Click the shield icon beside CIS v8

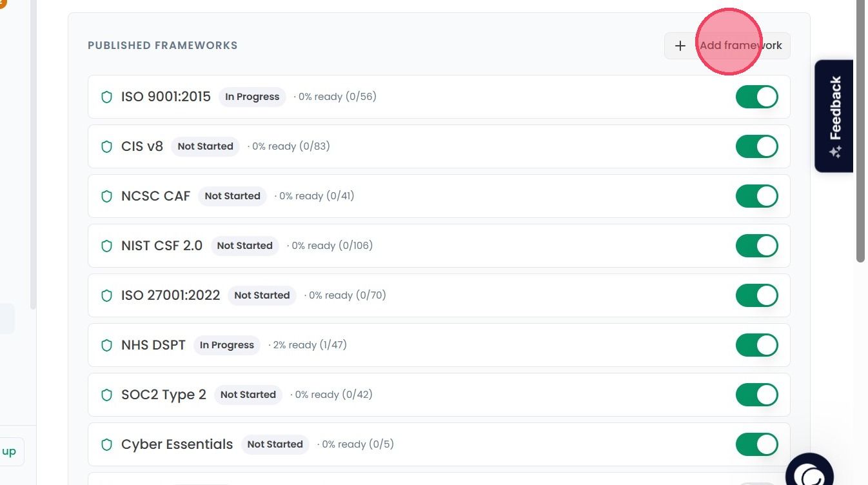tap(107, 146)
